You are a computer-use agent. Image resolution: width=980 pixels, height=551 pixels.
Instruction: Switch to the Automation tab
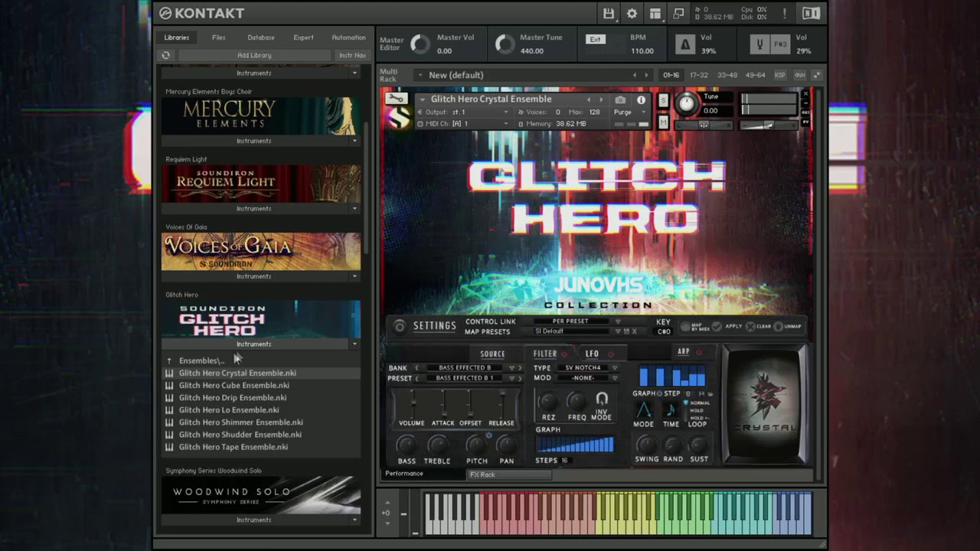[348, 37]
